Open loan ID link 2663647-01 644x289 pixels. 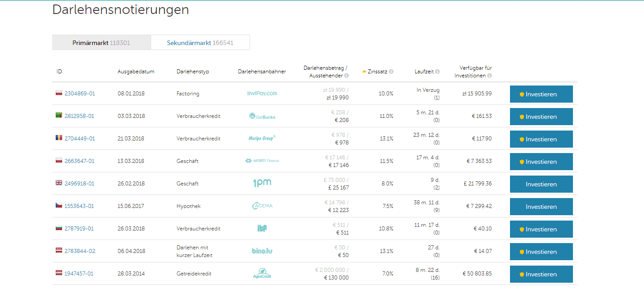(79, 161)
